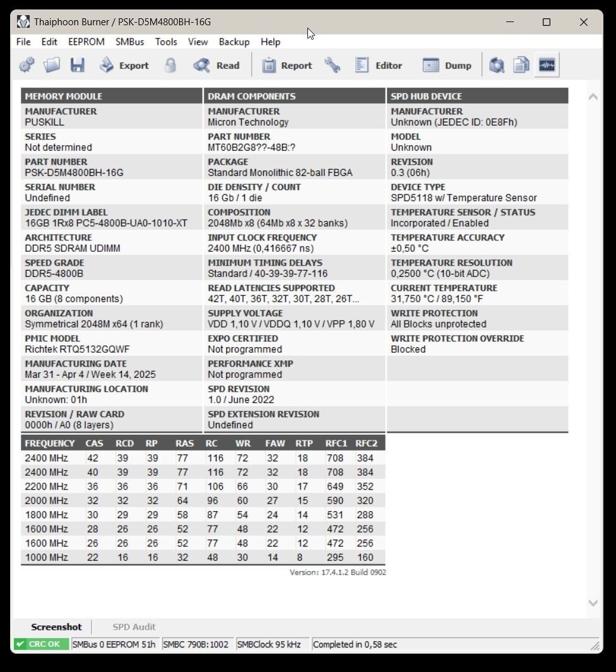
Task: Click the RFC1 column header in timing table
Action: coord(336,443)
